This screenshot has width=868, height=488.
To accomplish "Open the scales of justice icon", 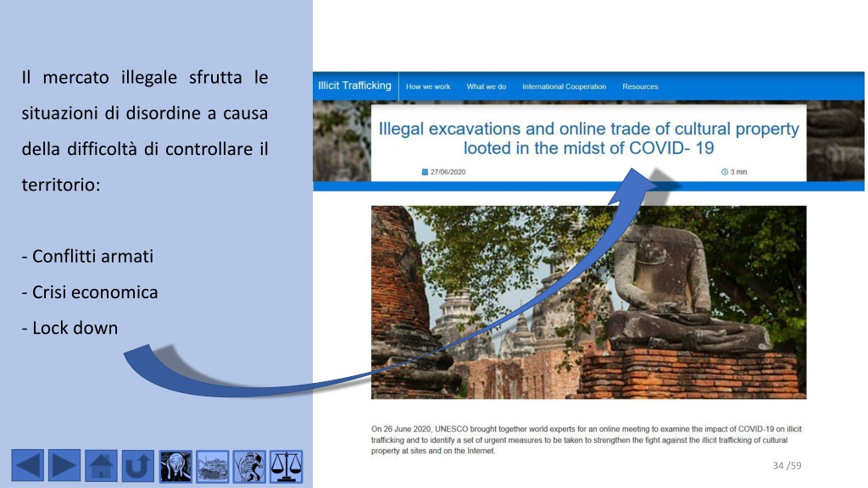I will coord(287,467).
